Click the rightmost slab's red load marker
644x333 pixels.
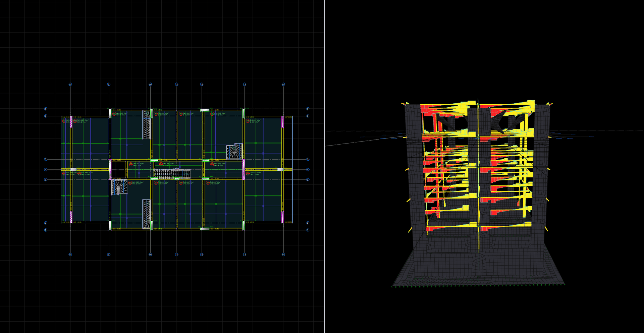(x=248, y=121)
